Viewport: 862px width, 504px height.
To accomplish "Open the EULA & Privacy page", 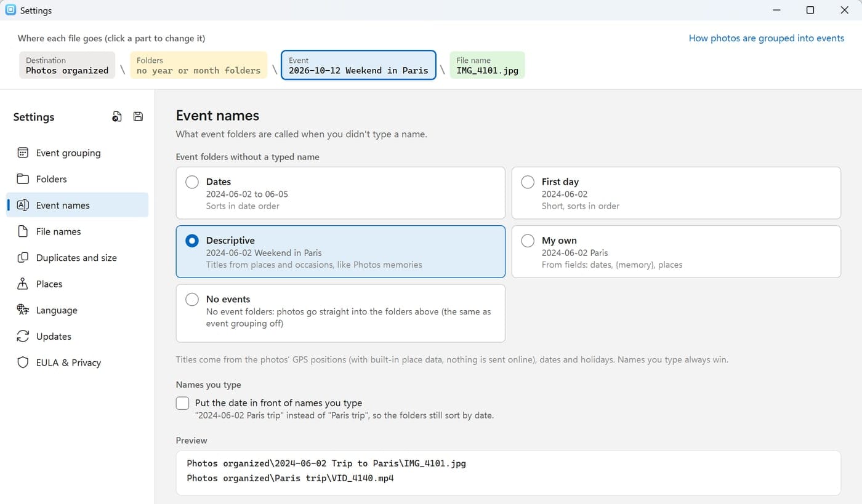I will click(x=78, y=362).
